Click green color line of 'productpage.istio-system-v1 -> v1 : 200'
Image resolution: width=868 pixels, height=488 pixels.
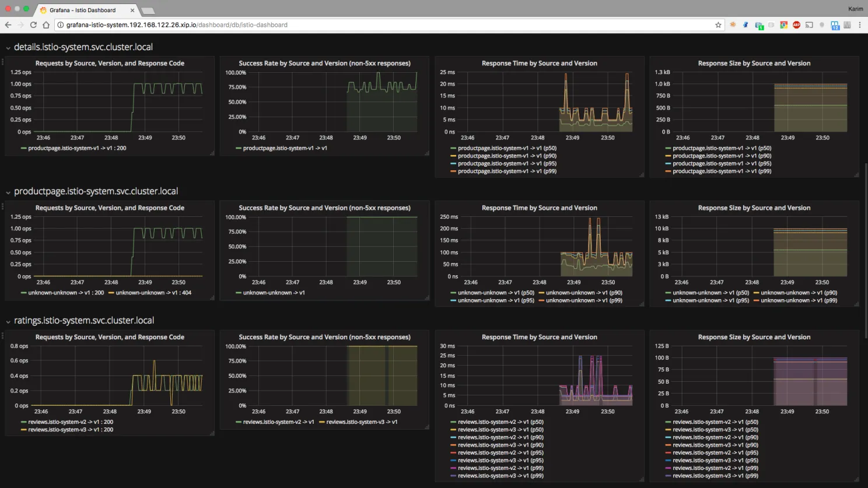pyautogui.click(x=23, y=148)
